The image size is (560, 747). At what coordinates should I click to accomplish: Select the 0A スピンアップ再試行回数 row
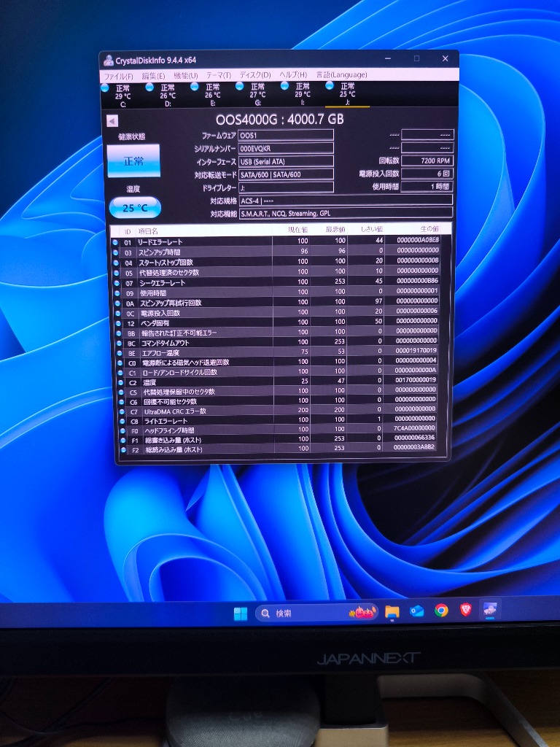point(276,302)
